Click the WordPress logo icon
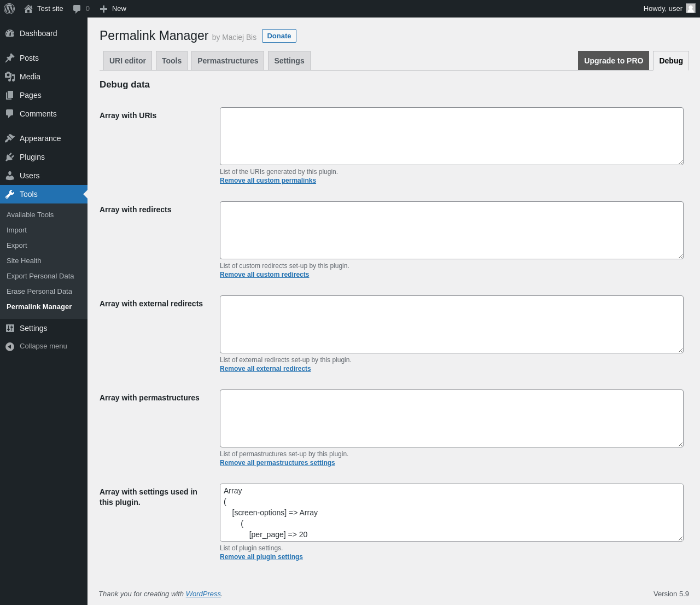This screenshot has height=605, width=700. (9, 9)
